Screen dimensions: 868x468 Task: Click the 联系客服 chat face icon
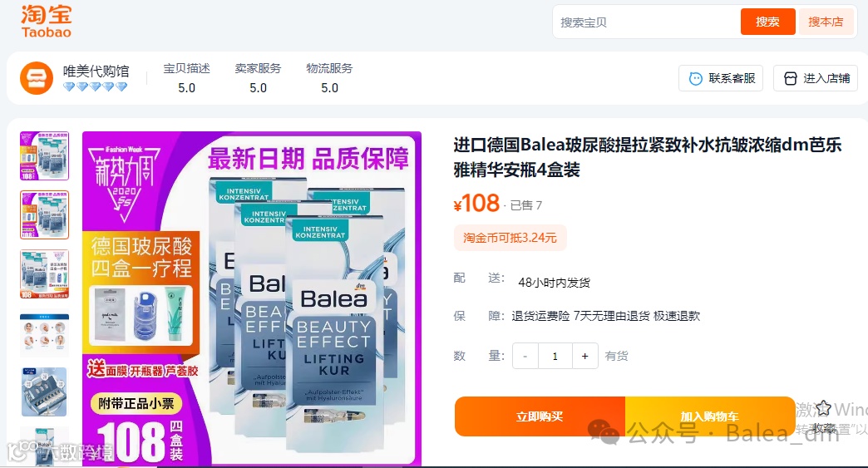tap(695, 78)
